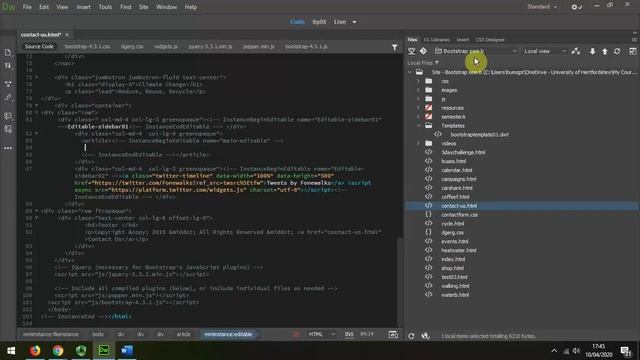Image resolution: width=640 pixels, height=360 pixels.
Task: Click the sync settings gear icon
Action: coord(576,7)
